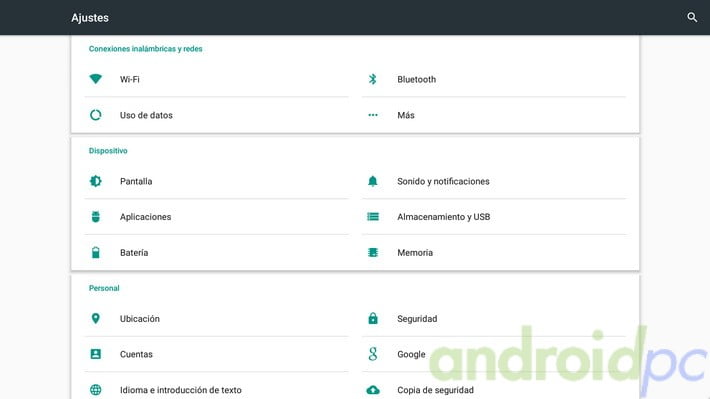Open Batería settings
Image resolution: width=710 pixels, height=399 pixels.
pyautogui.click(x=216, y=253)
